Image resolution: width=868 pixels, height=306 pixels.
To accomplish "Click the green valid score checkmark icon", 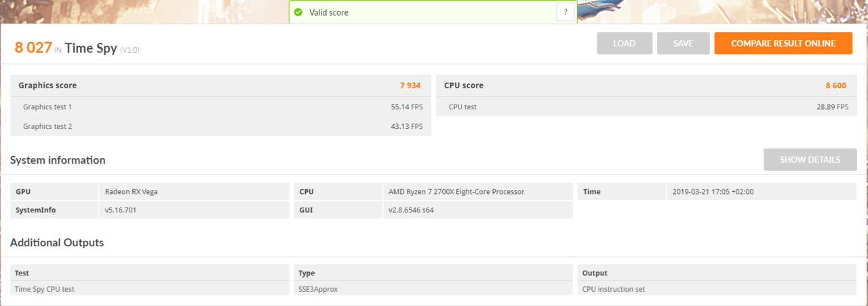I will click(x=298, y=12).
